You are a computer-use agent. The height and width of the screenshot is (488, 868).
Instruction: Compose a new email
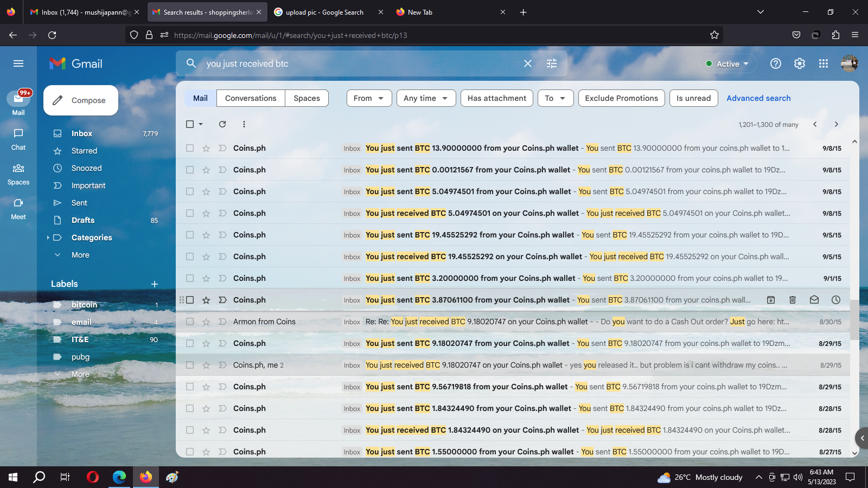81,100
